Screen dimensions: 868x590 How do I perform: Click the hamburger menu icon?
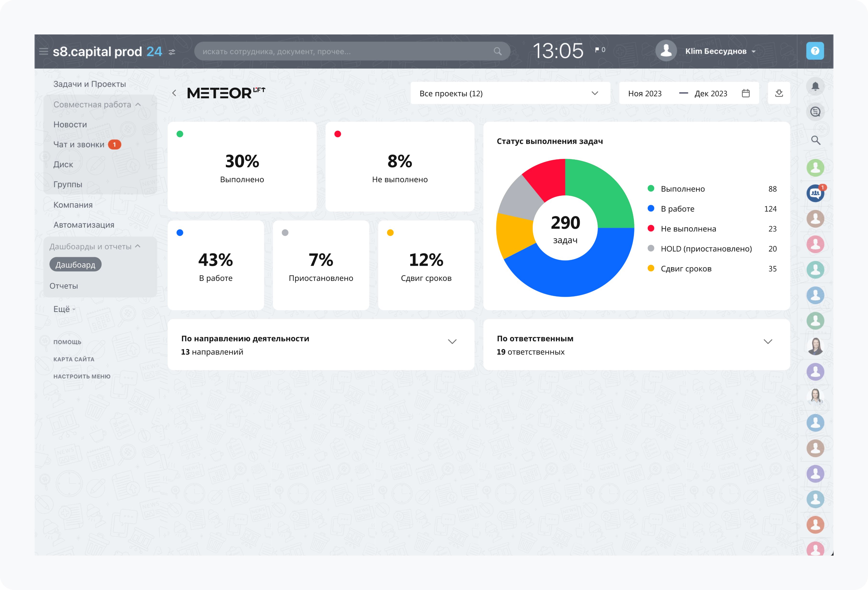click(43, 51)
